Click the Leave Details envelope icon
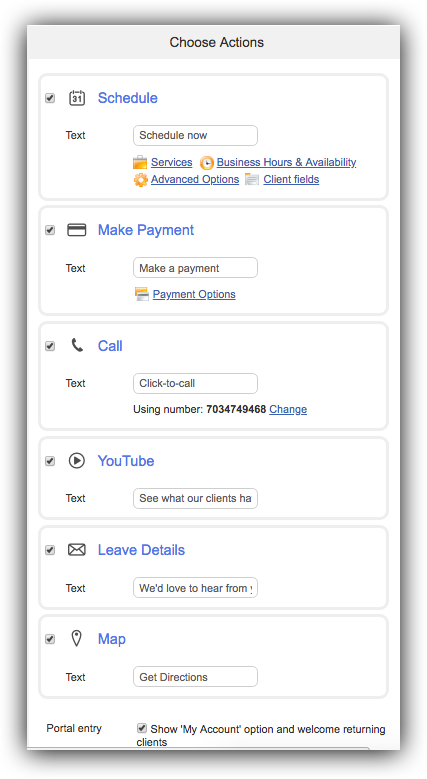The width and height of the screenshot is (427, 779). click(x=77, y=549)
